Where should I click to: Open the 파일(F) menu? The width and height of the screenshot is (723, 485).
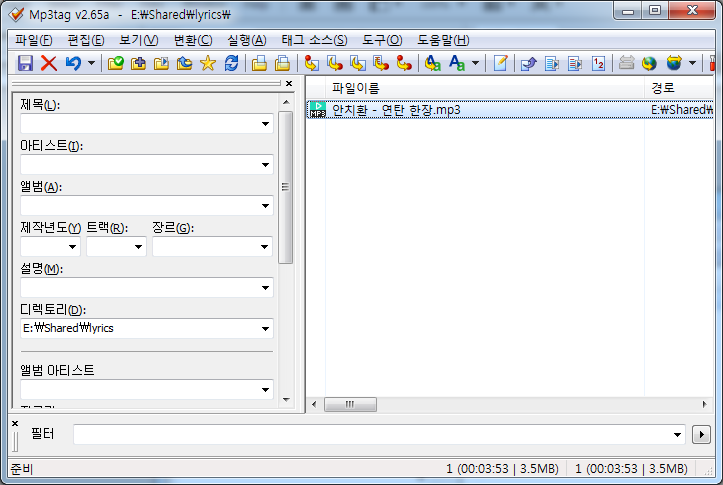point(34,40)
